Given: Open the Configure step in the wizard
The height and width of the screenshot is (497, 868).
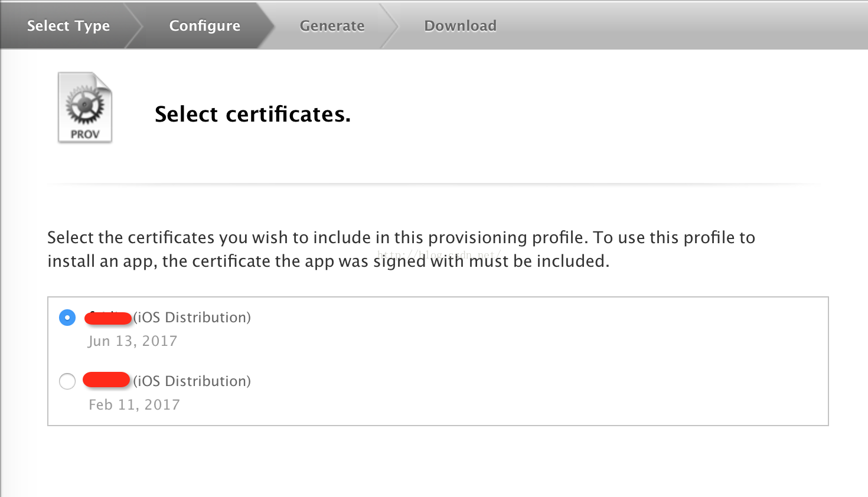Looking at the screenshot, I should click(x=204, y=26).
